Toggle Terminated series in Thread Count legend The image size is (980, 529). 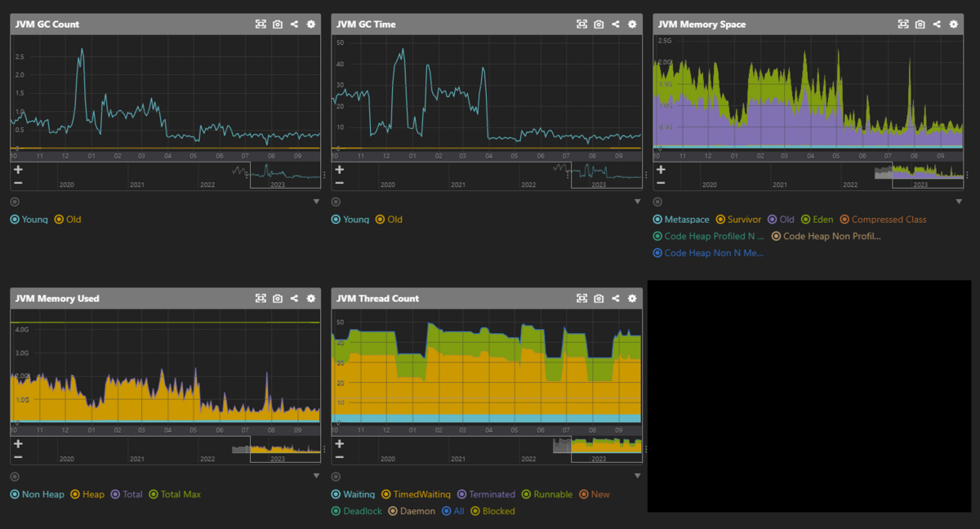coord(487,494)
